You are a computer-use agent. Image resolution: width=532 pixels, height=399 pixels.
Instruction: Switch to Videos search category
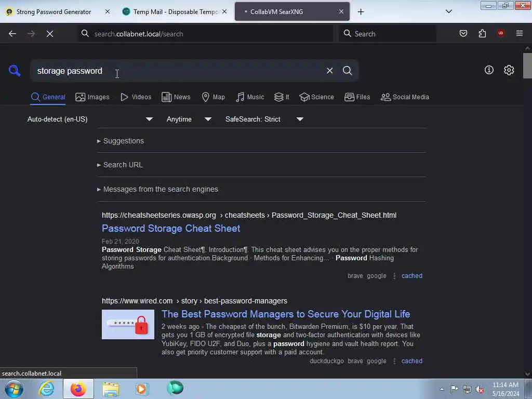(136, 97)
